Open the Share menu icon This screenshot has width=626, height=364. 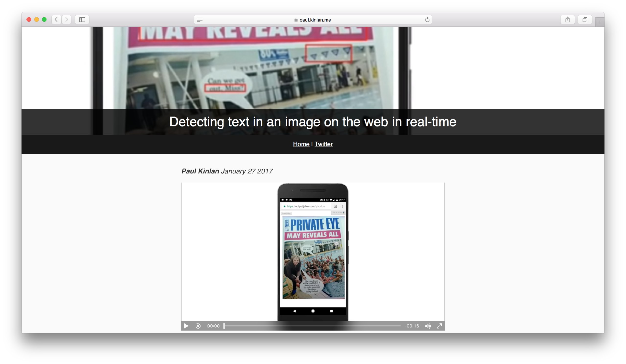point(568,20)
